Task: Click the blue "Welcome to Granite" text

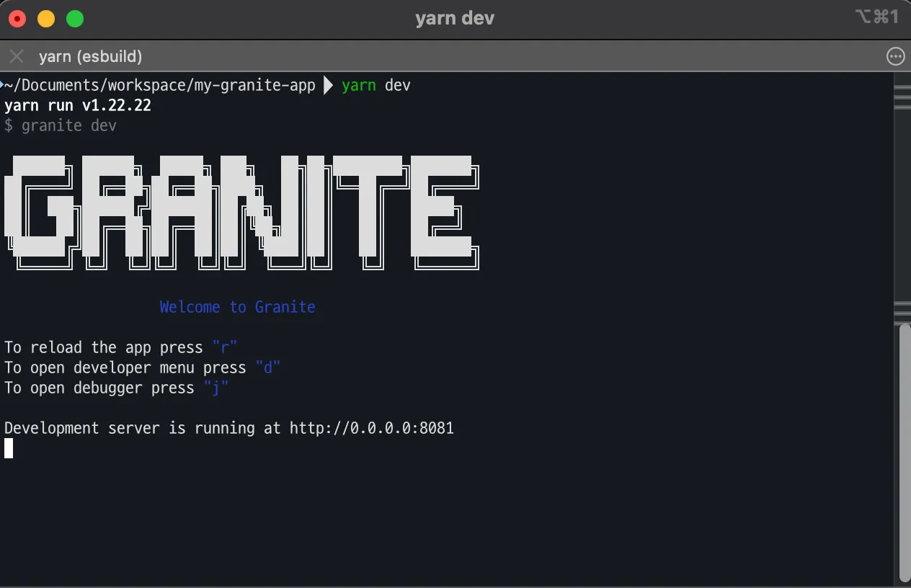Action: (x=237, y=307)
